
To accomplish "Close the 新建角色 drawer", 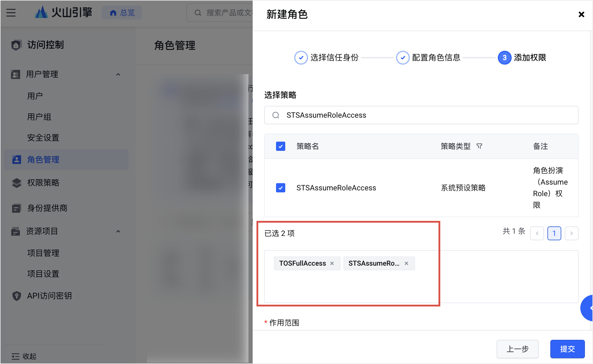I will pyautogui.click(x=581, y=14).
